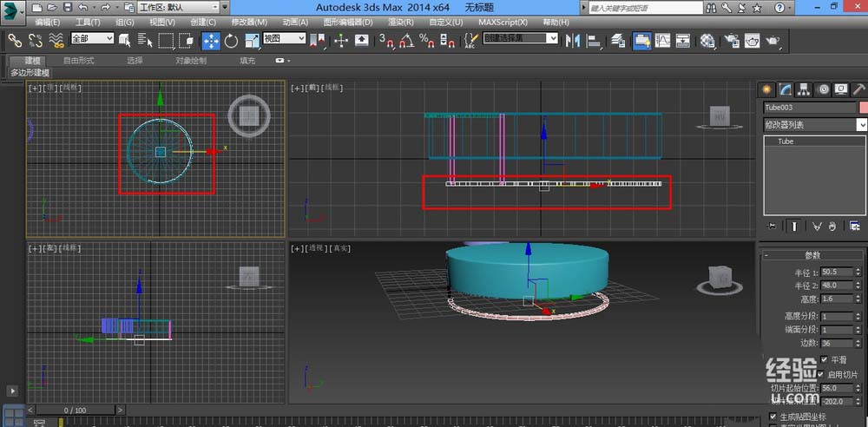Toggle the Angle Snap magnet
The height and width of the screenshot is (427, 868).
pos(406,41)
